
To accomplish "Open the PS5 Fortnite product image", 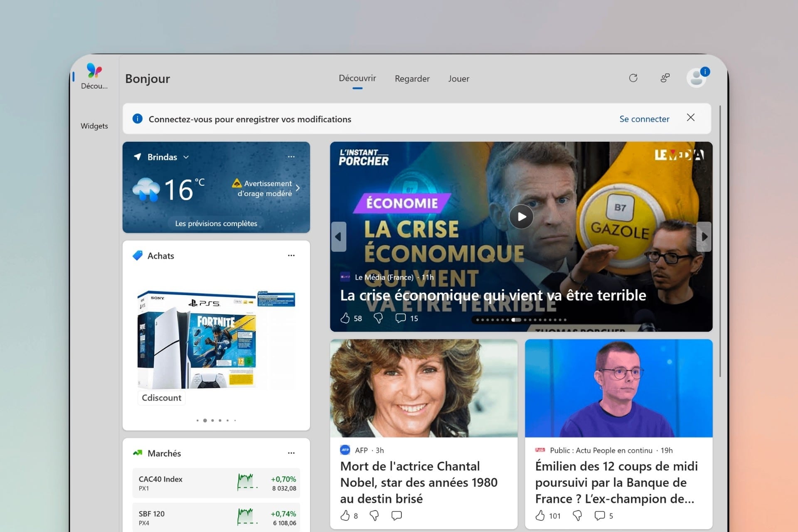I will point(216,340).
